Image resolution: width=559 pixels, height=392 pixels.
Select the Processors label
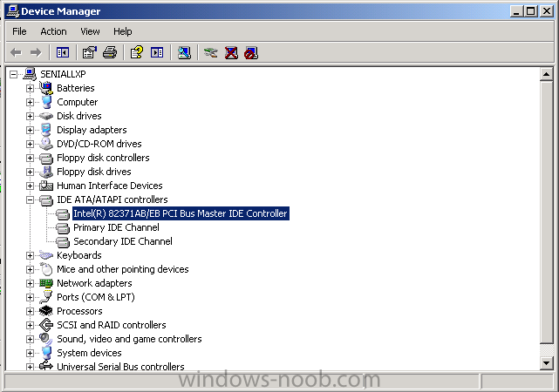[x=79, y=311]
